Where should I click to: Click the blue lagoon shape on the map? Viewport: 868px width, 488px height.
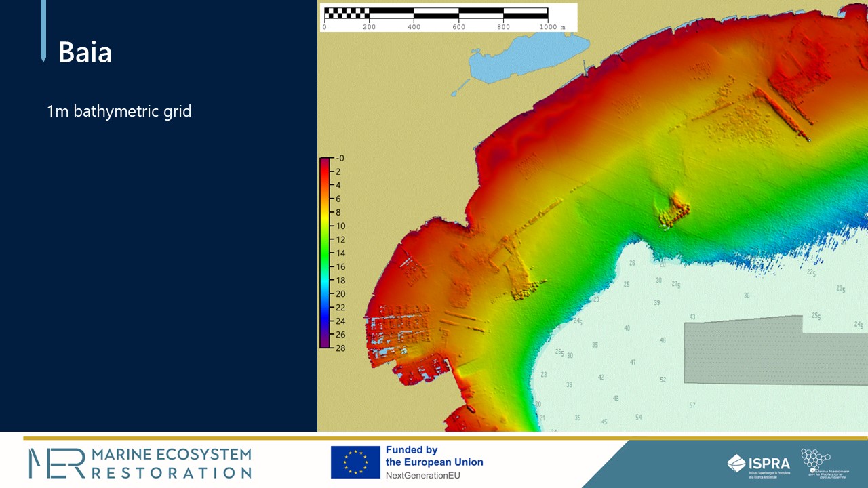[x=523, y=59]
